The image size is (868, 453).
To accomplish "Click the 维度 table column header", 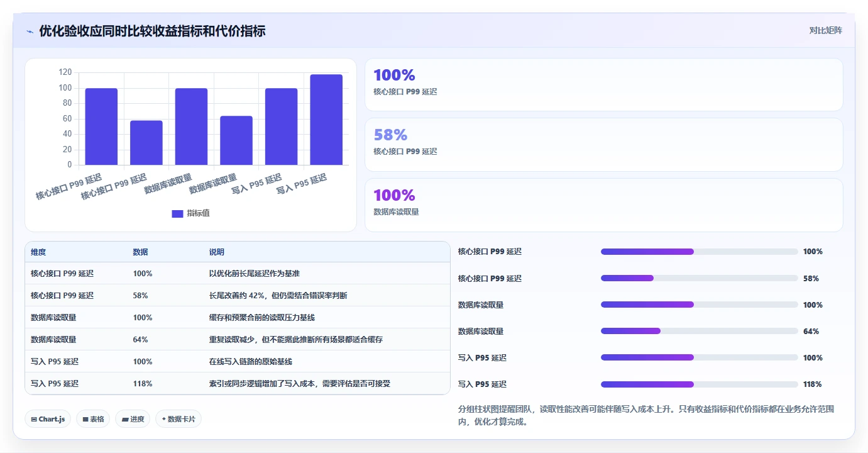I will 38,252.
